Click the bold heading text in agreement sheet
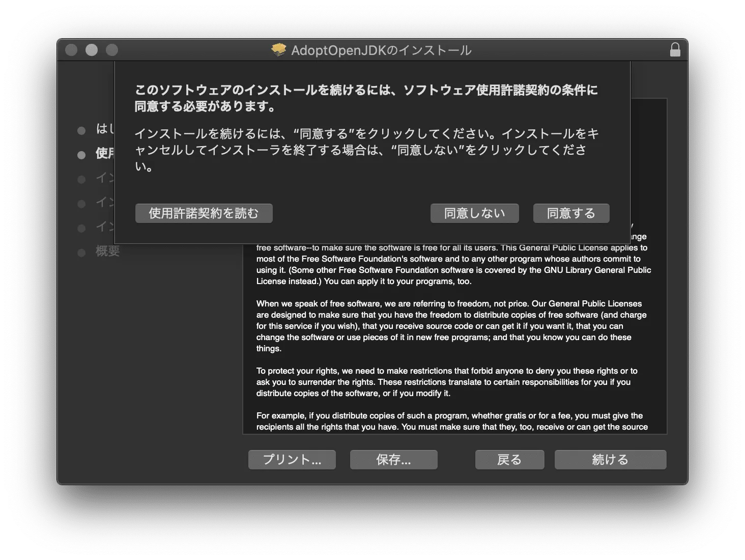The image size is (745, 560). pos(366,98)
